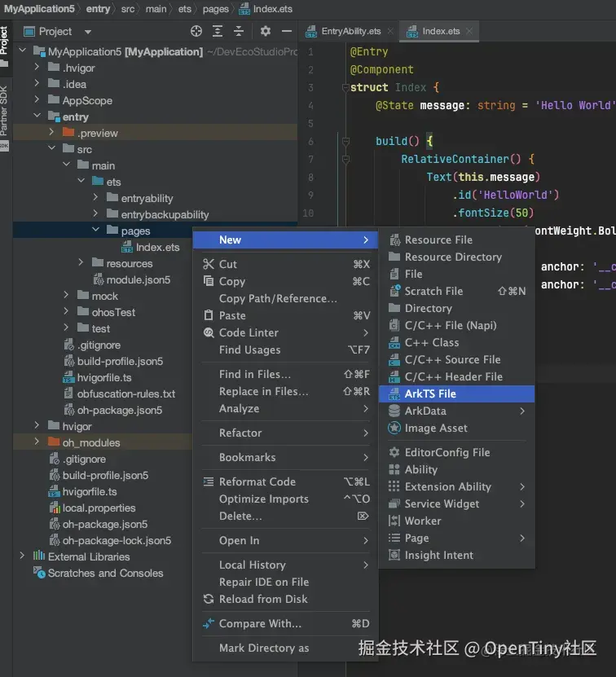616x677 pixels.
Task: Create new Insight Intent
Action: point(456,556)
